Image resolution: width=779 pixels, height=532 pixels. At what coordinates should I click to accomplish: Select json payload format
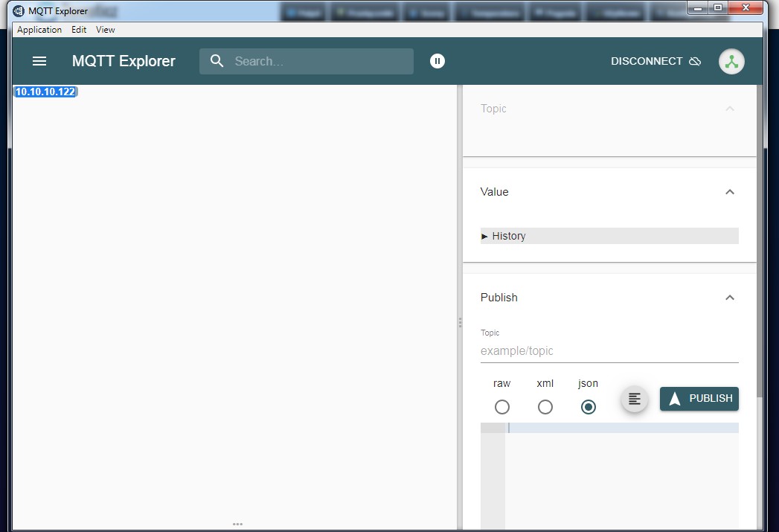589,407
